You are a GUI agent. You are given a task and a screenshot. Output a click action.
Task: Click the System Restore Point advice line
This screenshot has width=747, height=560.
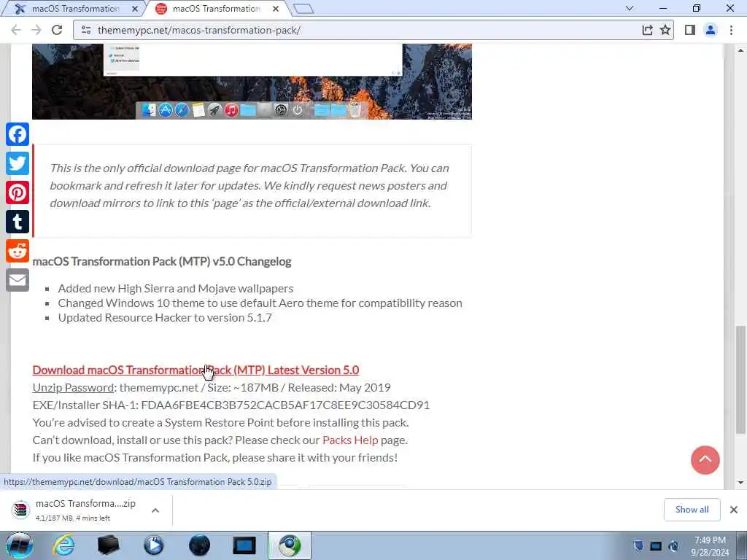220,423
